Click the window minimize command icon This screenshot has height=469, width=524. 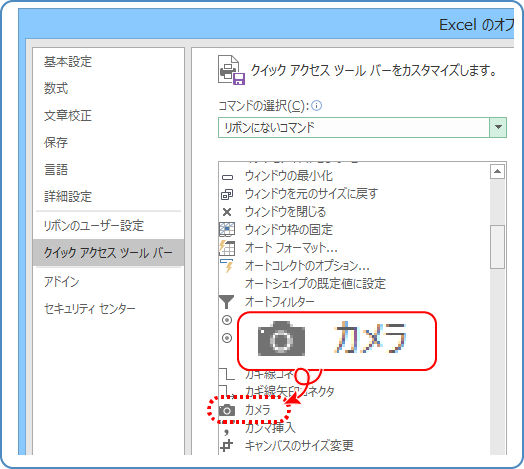coord(227,177)
